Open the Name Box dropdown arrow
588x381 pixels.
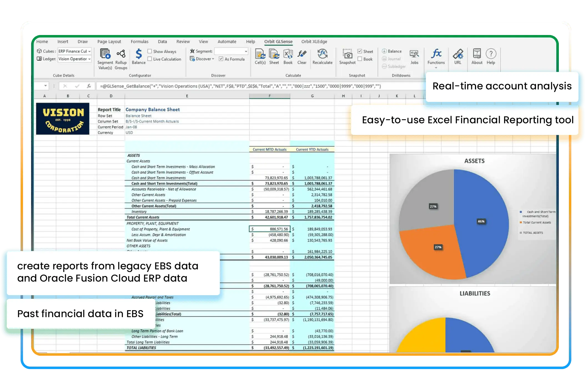click(x=45, y=86)
